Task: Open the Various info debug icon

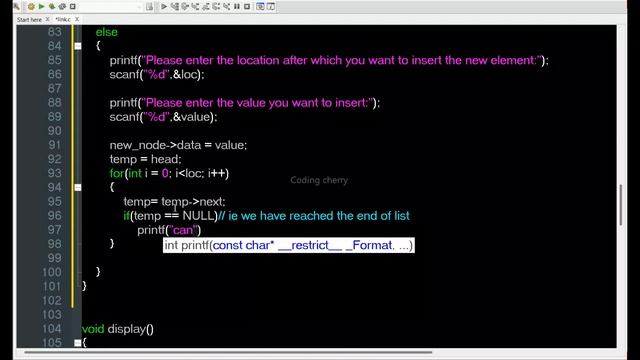Action: pyautogui.click(x=271, y=7)
